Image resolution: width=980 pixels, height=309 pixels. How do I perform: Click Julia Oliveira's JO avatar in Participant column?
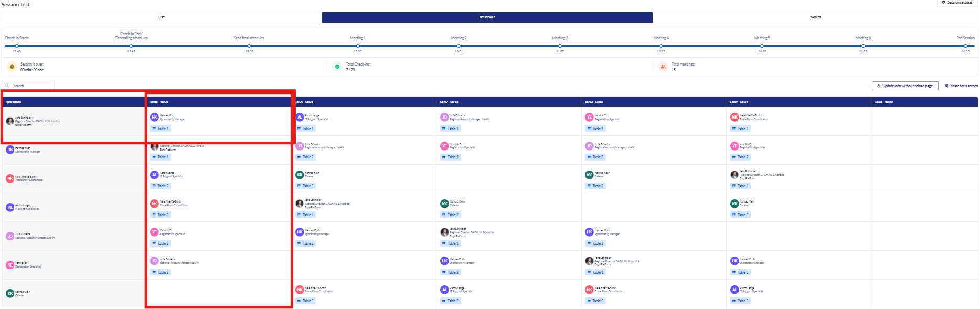pyautogui.click(x=10, y=236)
